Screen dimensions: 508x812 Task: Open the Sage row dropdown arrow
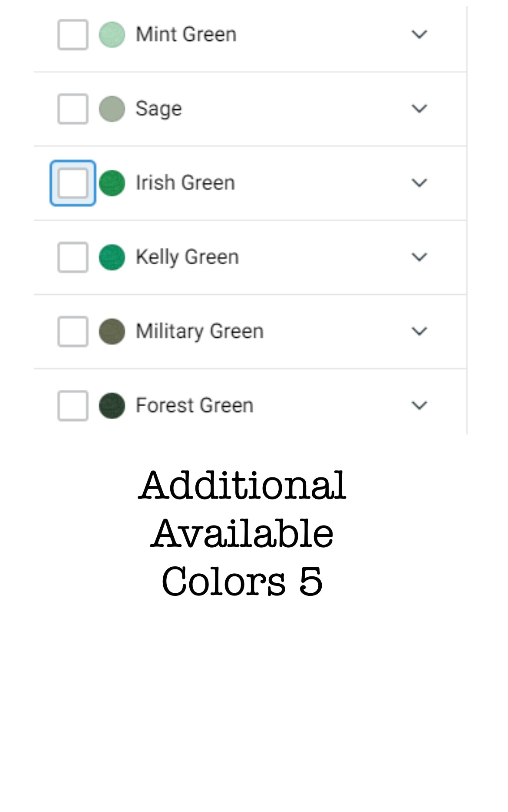tap(419, 109)
